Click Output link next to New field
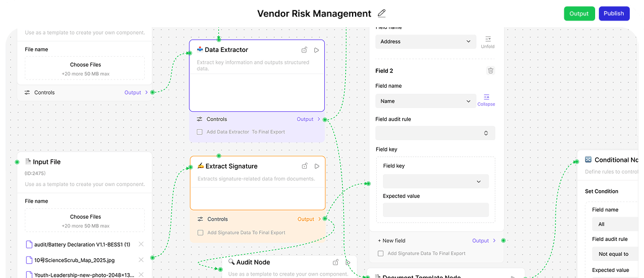644x278 pixels. (484, 241)
